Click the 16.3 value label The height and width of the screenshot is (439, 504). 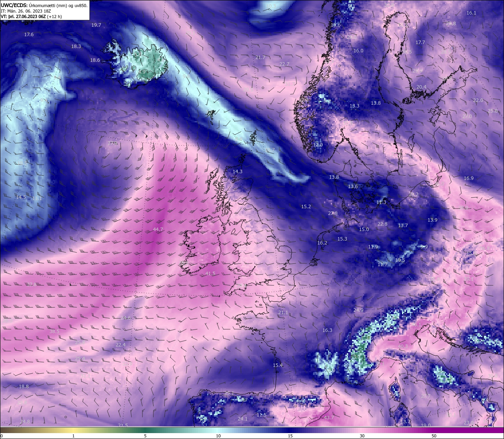[x=327, y=330]
